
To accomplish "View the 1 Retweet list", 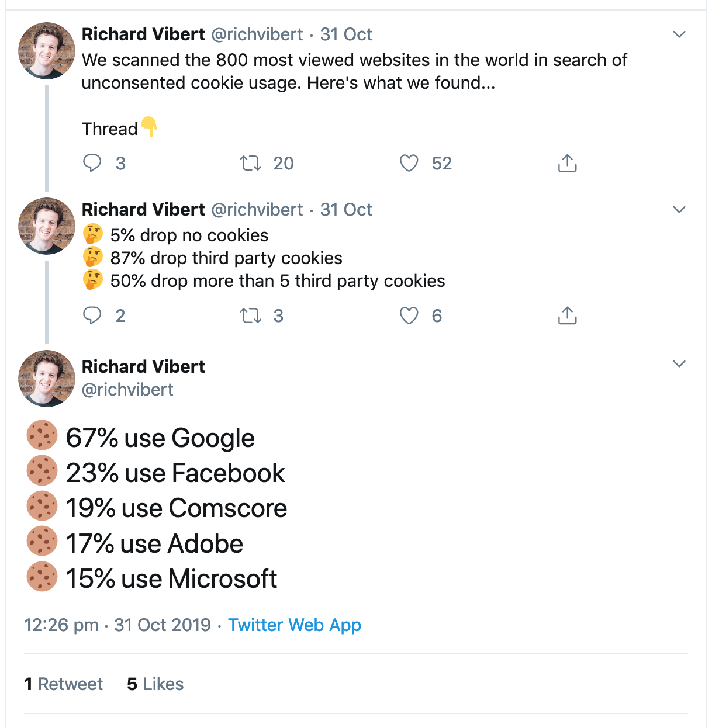I will pos(63,684).
